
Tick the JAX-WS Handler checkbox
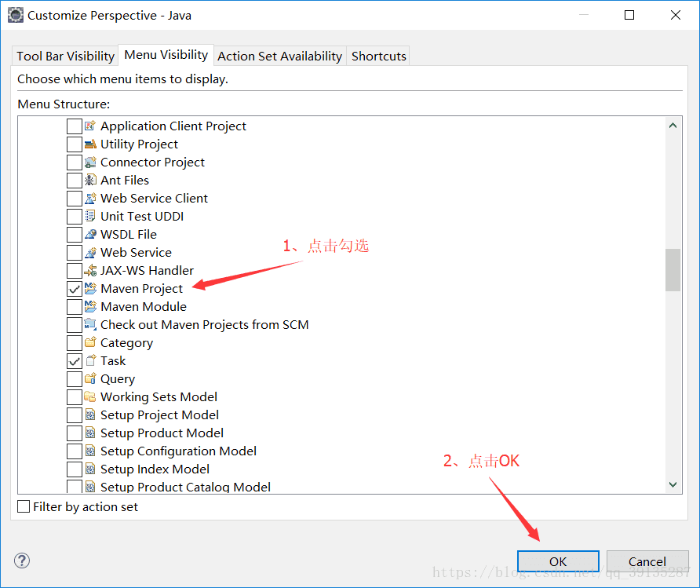point(75,271)
